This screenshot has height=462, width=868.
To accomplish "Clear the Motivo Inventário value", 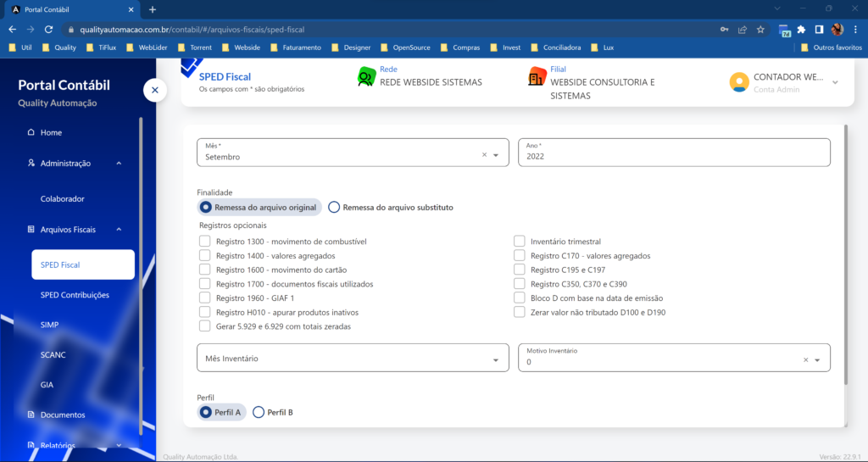I will 805,360.
